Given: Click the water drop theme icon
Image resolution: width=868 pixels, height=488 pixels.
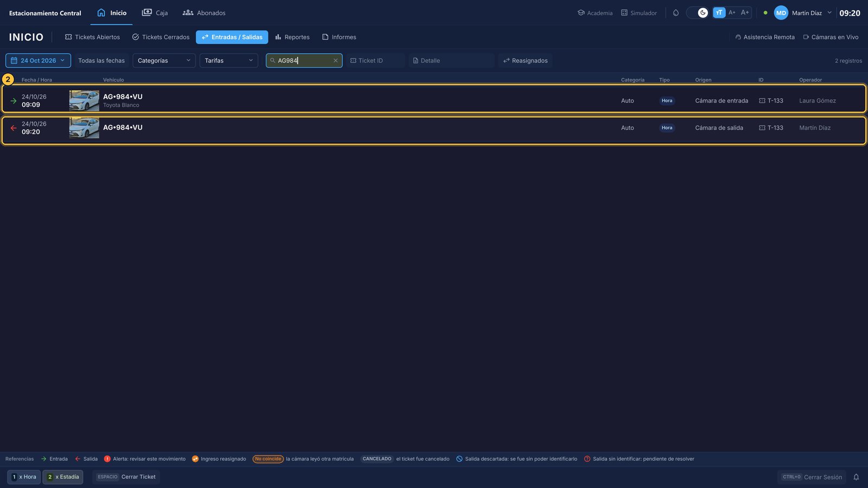Looking at the screenshot, I should pyautogui.click(x=676, y=12).
